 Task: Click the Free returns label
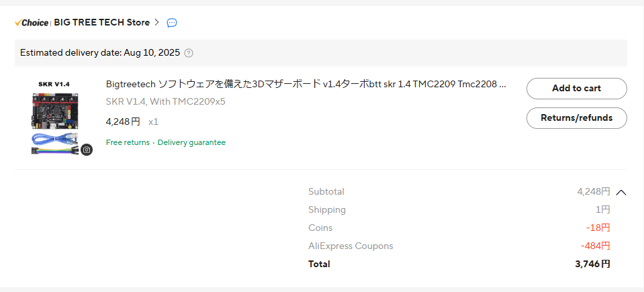coord(128,142)
